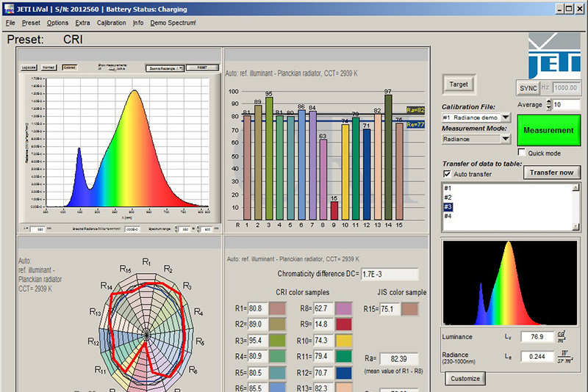Click the R3 bar labeled 95 in chart
Image resolution: width=588 pixels, height=392 pixels.
pos(269,159)
